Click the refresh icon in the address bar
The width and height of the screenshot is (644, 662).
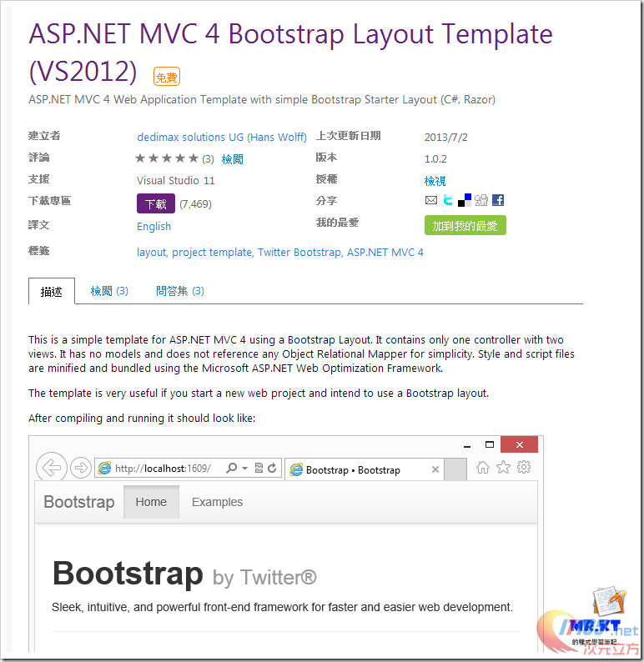272,468
